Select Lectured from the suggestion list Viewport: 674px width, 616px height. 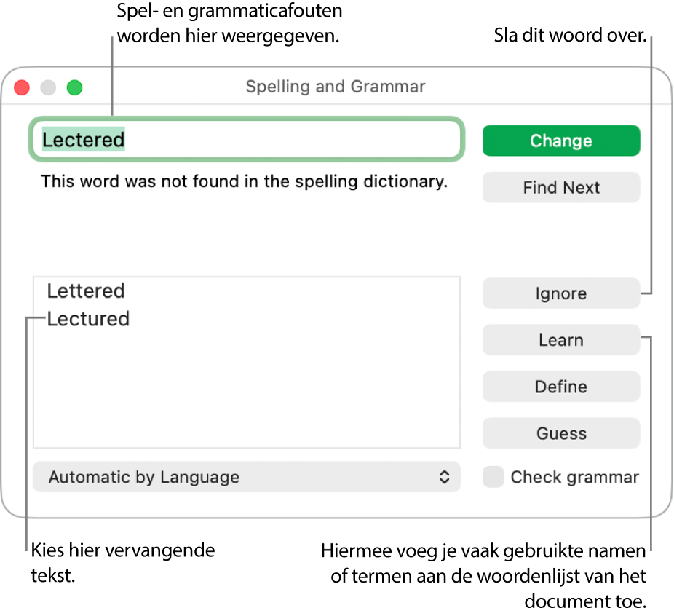tap(87, 319)
